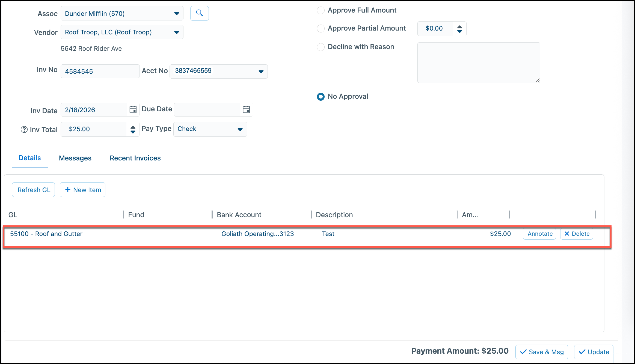Viewport: 635px width, 364px height.
Task: Open the Due Date calendar picker icon
Action: pyautogui.click(x=246, y=109)
